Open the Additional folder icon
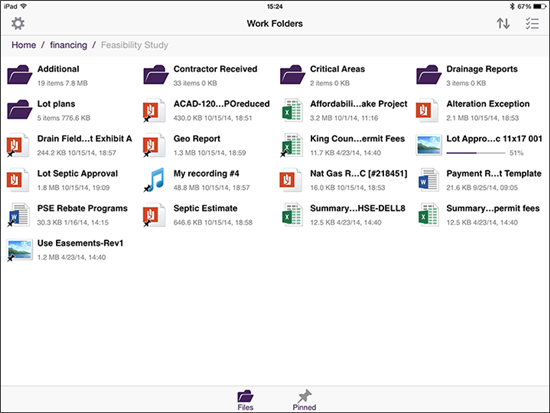The image size is (550, 413). (20, 74)
